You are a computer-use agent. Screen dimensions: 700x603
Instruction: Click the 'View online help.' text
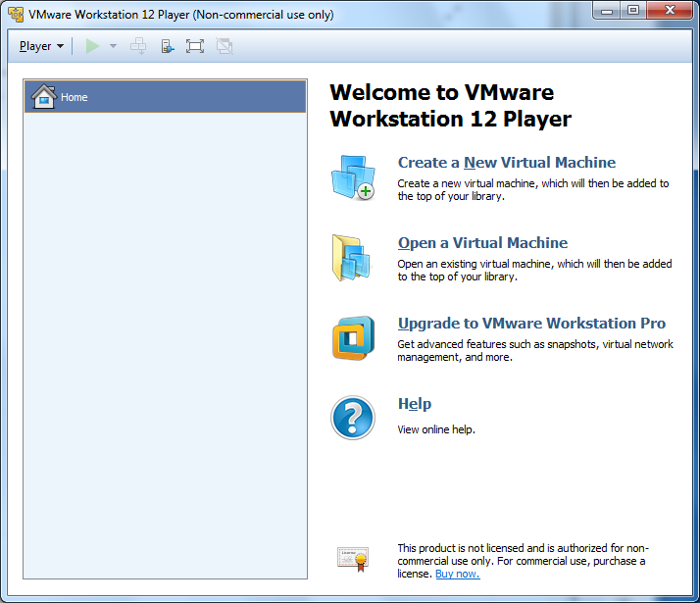[436, 429]
